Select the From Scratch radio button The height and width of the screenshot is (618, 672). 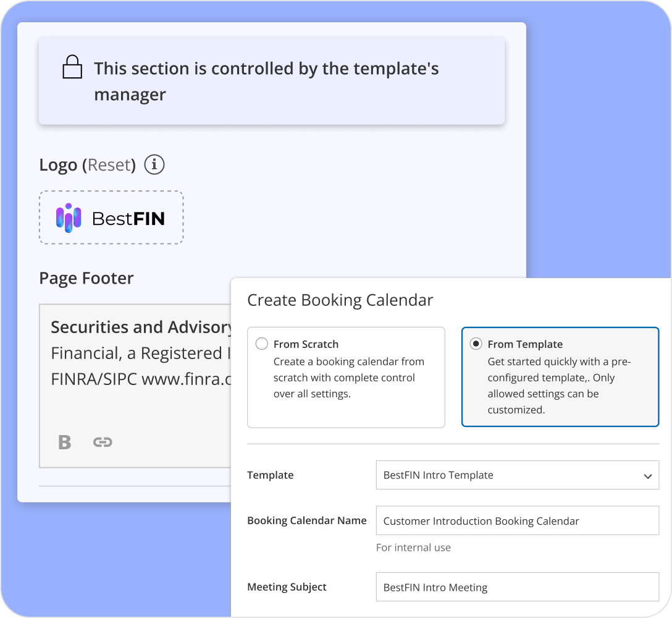[261, 344]
